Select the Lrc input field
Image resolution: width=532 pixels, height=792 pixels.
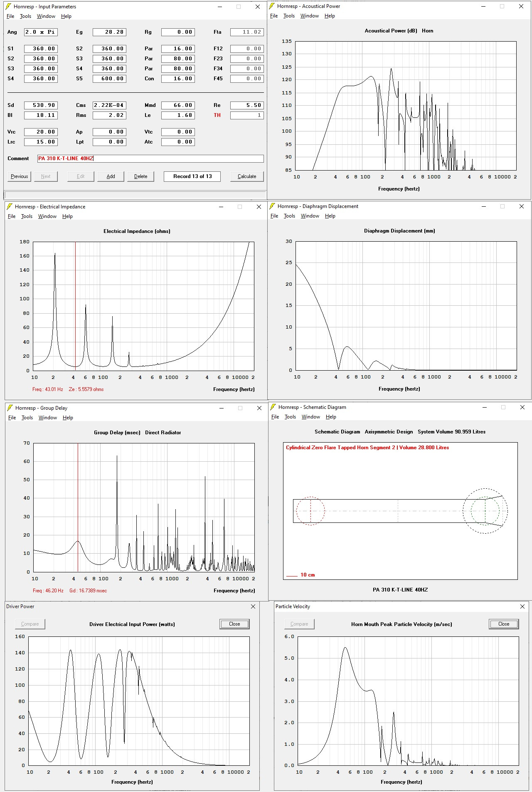point(41,142)
